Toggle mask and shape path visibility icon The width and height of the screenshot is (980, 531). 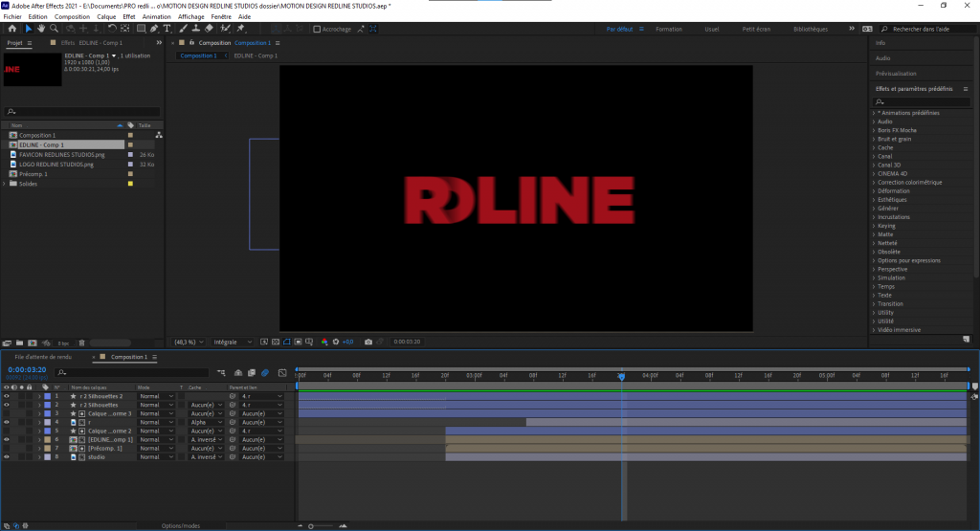[287, 342]
